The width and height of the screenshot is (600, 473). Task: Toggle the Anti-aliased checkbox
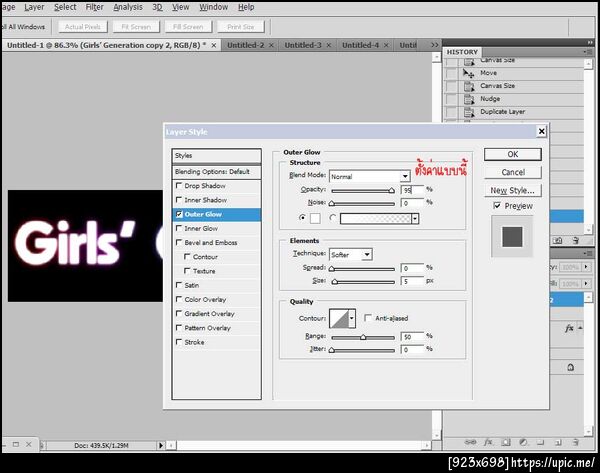368,318
